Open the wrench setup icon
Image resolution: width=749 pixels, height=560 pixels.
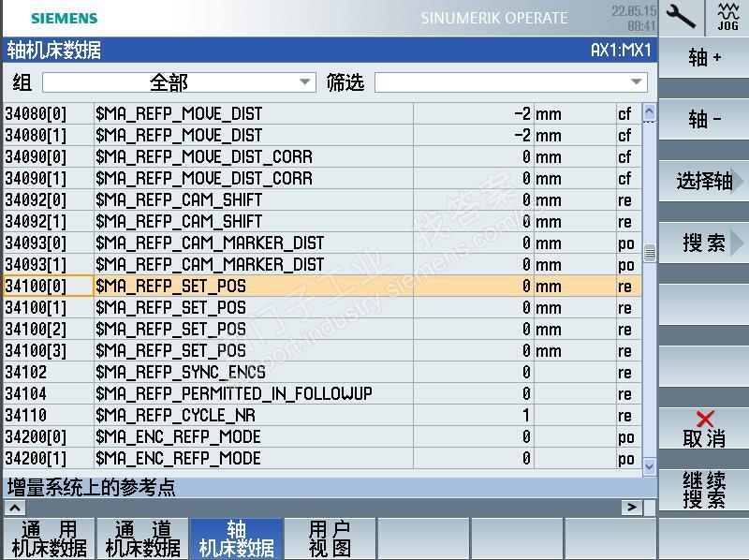click(682, 18)
